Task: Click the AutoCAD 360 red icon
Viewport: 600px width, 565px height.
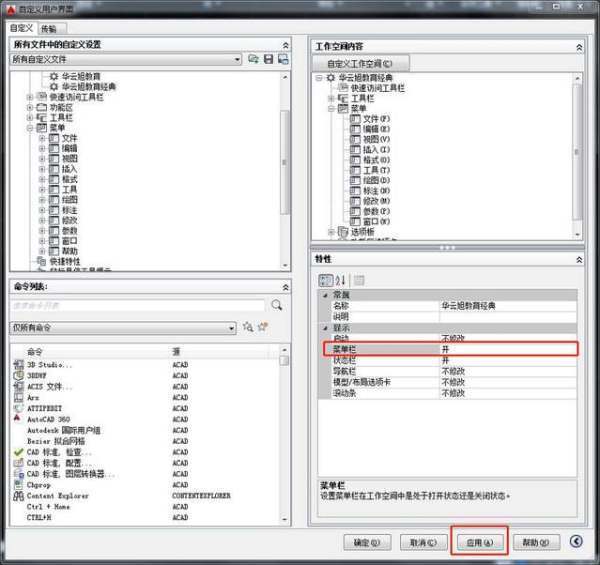Action: tap(18, 418)
